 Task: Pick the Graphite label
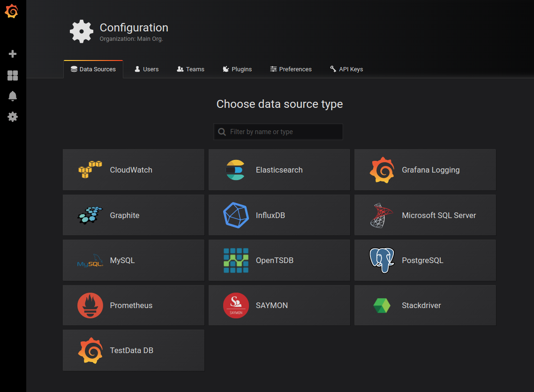coord(125,215)
